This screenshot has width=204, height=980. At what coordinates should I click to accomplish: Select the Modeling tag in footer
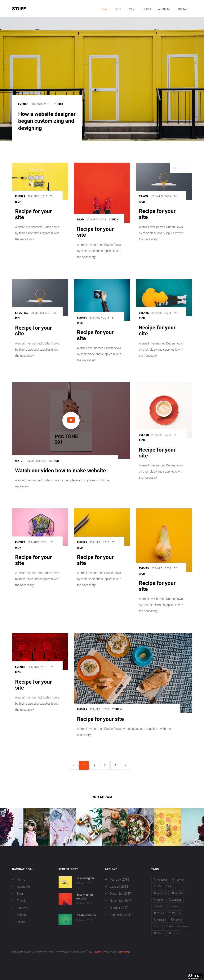160,880
